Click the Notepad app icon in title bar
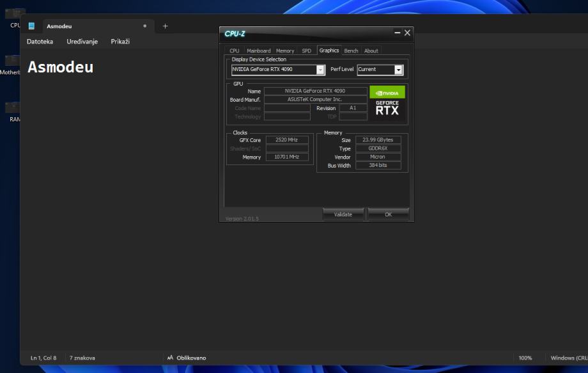 coord(31,26)
